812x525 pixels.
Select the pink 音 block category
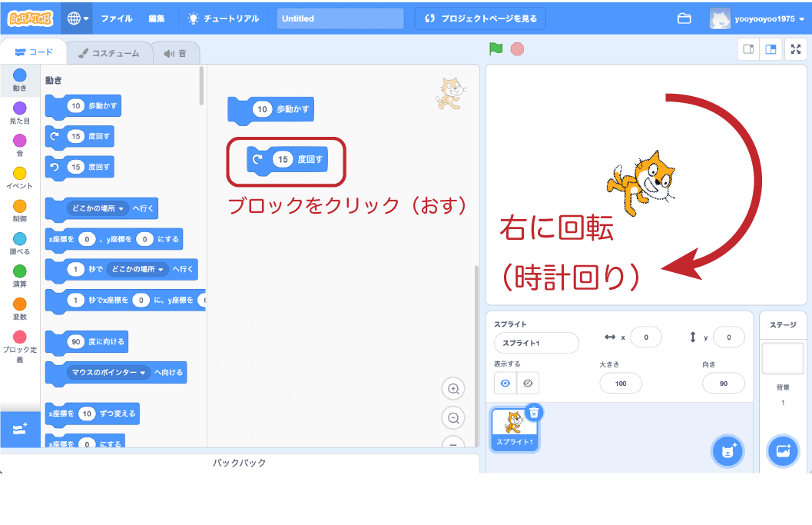pos(20,145)
